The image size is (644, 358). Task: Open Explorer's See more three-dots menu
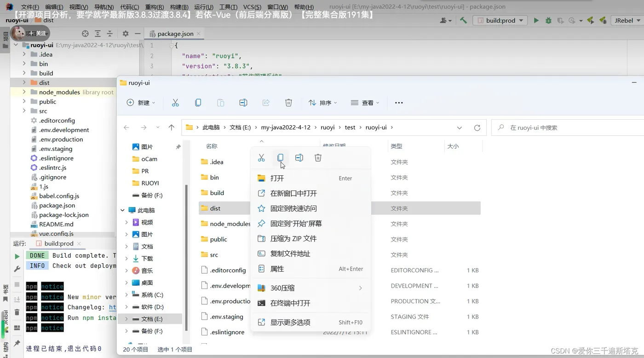pyautogui.click(x=399, y=103)
